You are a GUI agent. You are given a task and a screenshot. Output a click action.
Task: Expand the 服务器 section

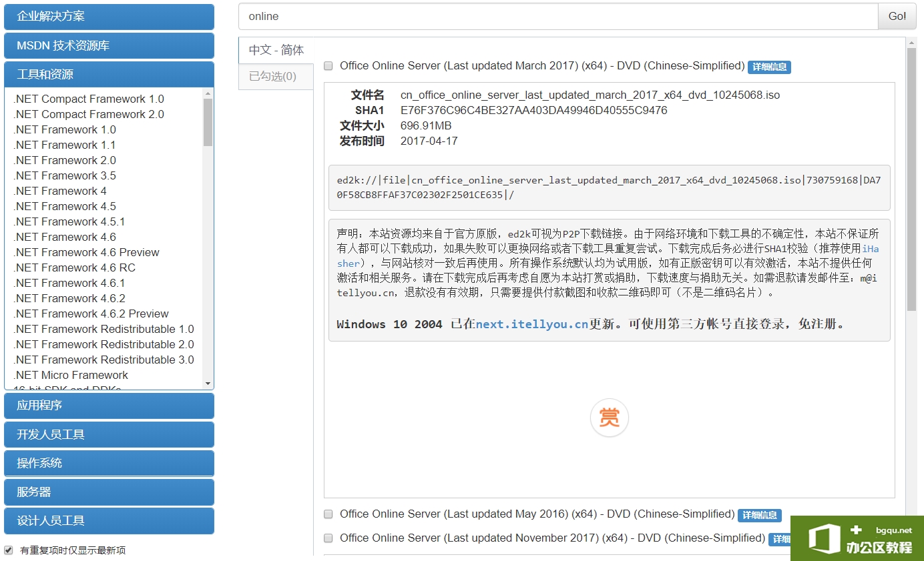click(109, 492)
